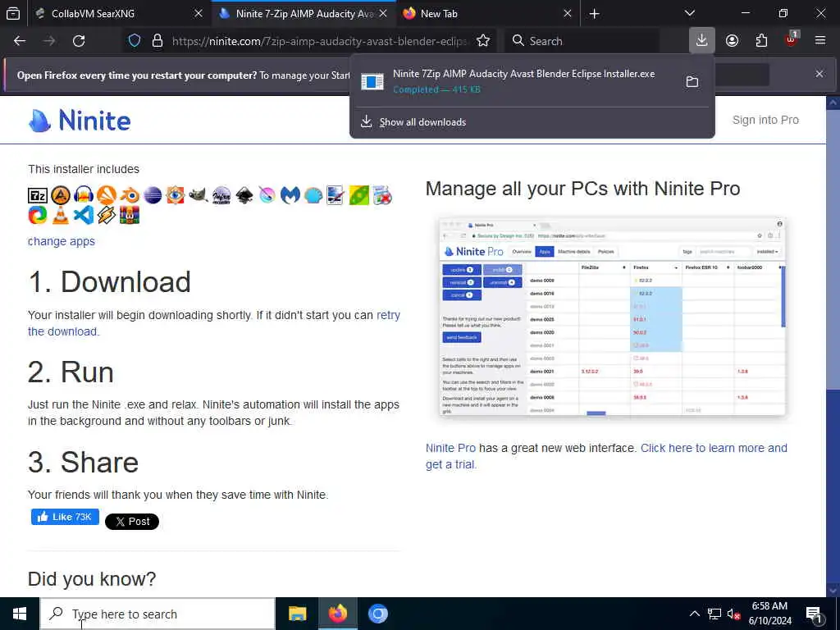
Task: Click the Avast orange icon
Action: pos(107,195)
